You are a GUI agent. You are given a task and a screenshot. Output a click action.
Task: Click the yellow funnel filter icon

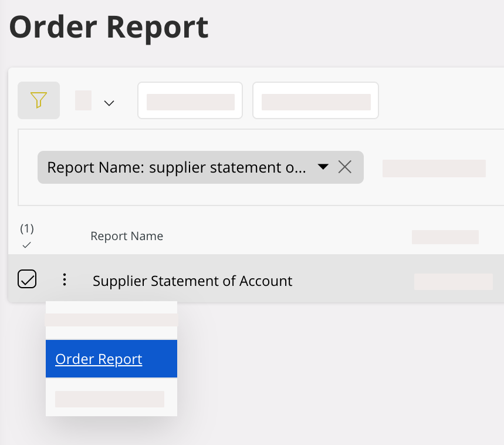[x=38, y=100]
